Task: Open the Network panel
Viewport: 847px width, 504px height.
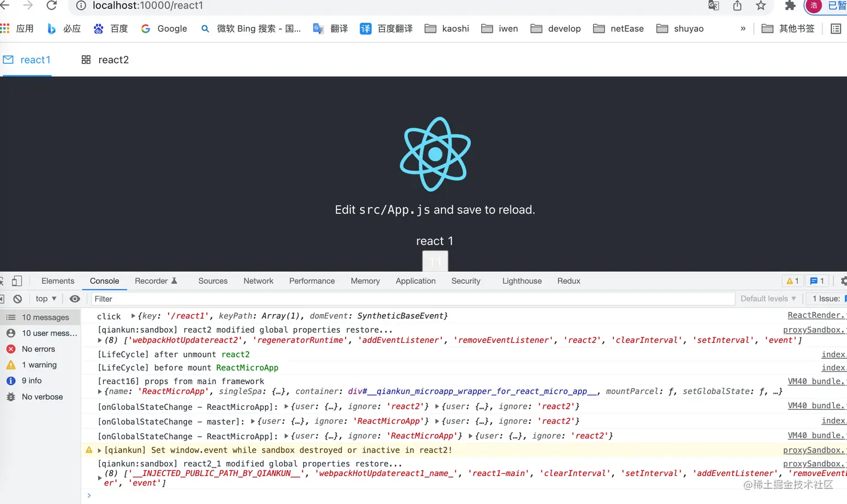Action: pos(258,281)
